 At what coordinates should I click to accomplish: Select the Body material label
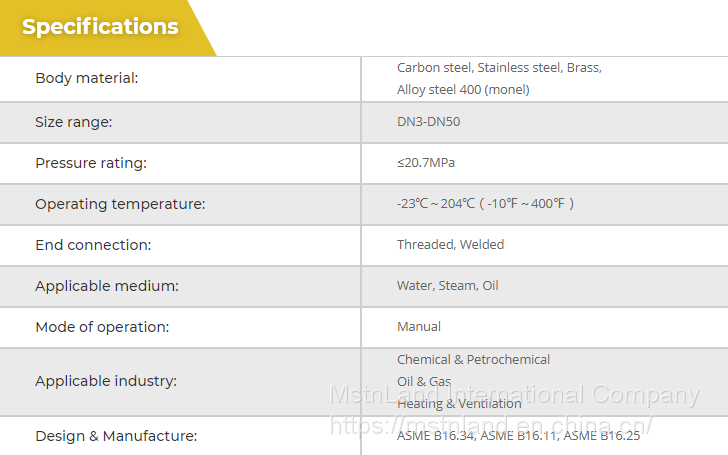[87, 78]
